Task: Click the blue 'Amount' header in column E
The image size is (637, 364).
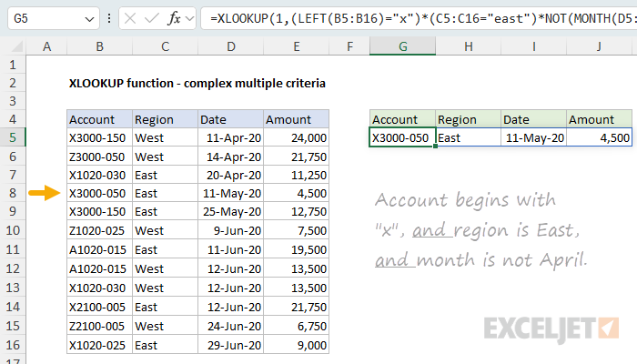Action: pos(296,119)
